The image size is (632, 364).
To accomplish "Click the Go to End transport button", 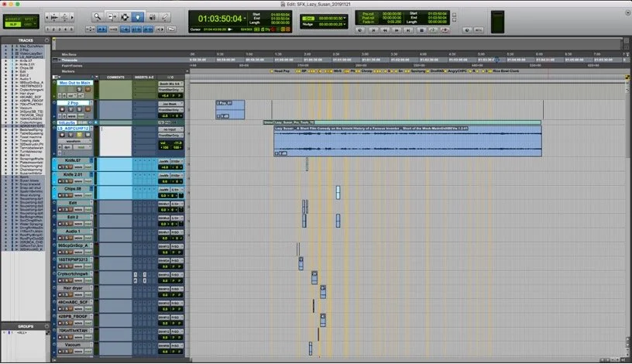I will click(408, 30).
